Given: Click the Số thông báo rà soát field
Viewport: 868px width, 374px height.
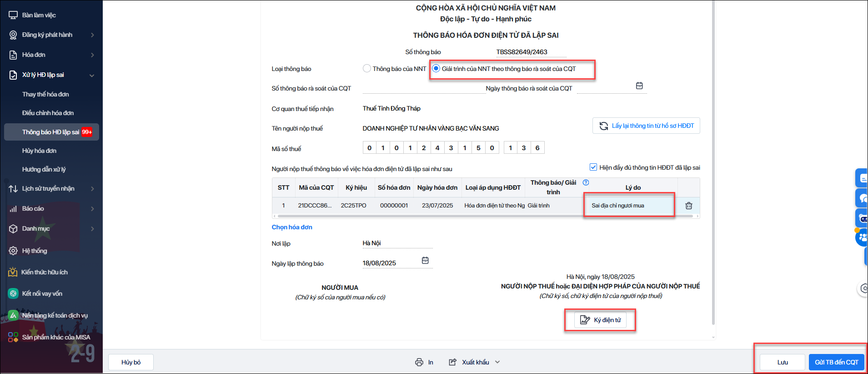Looking at the screenshot, I should coord(424,88).
